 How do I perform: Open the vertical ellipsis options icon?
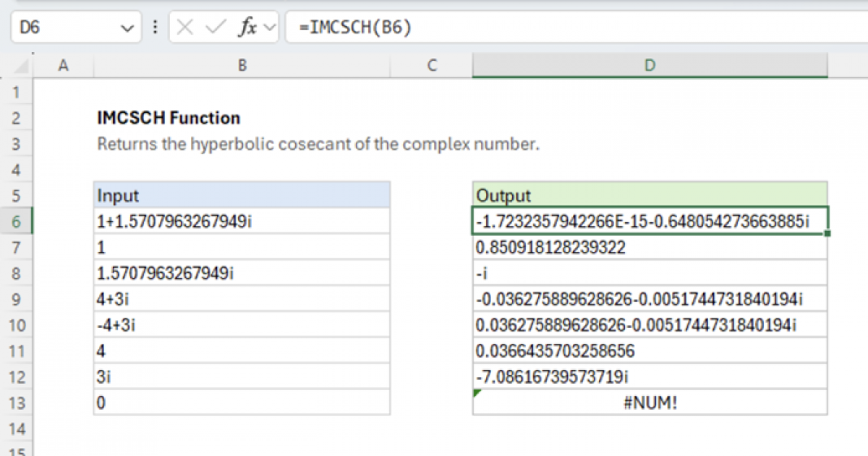(156, 27)
